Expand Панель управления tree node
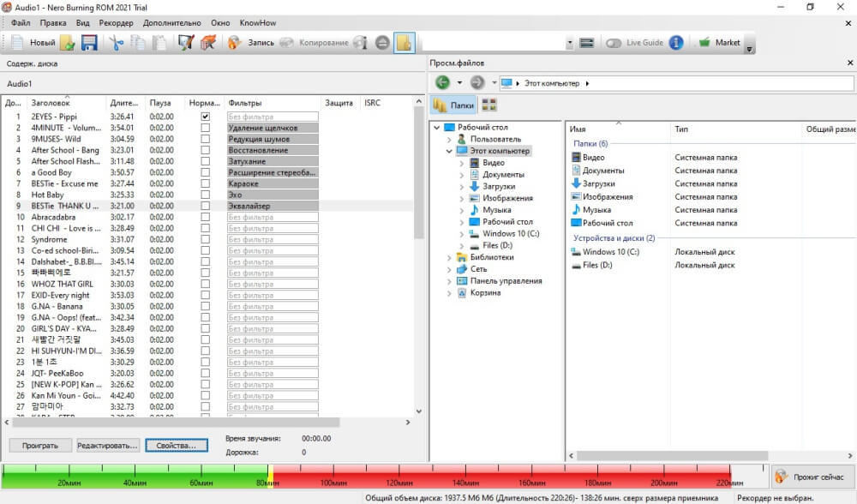Viewport: 857px width, 504px height. (x=449, y=281)
